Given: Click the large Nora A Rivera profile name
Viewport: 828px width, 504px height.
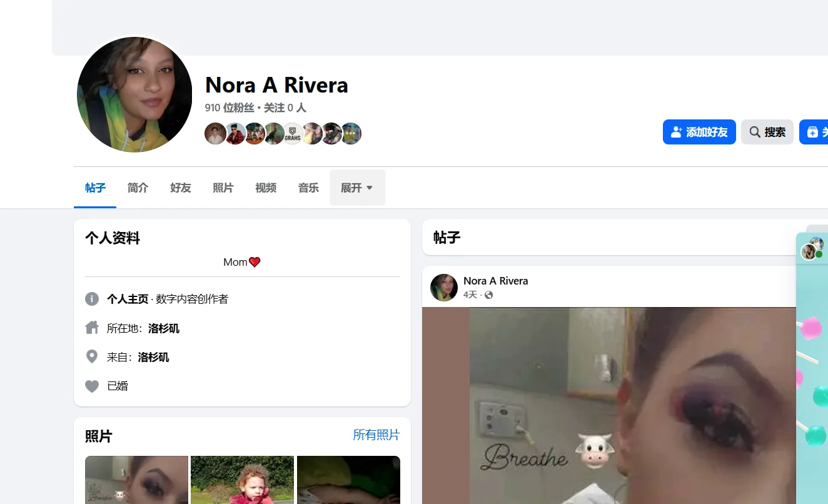Looking at the screenshot, I should click(276, 85).
